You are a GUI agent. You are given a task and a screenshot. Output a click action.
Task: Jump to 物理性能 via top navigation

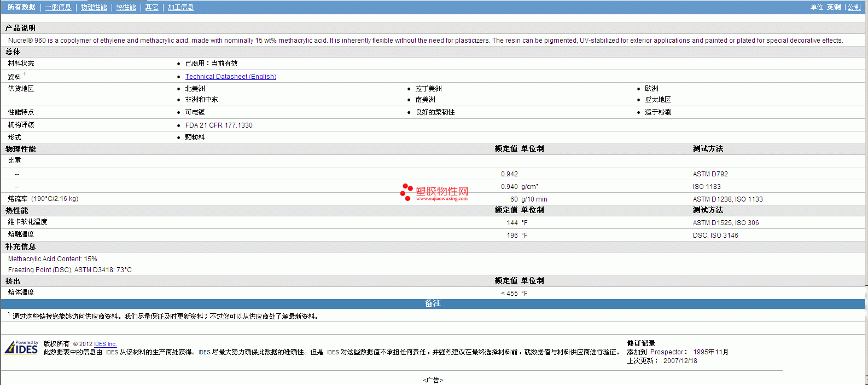pos(94,7)
